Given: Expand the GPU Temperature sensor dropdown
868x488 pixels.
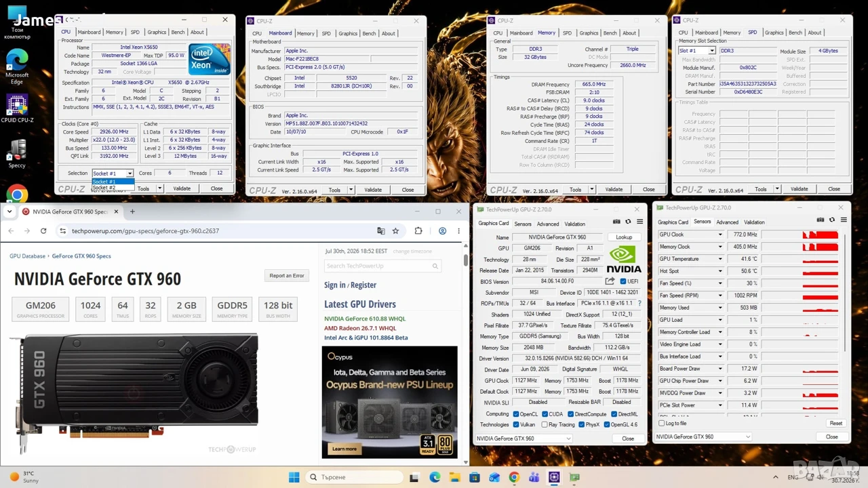Looking at the screenshot, I should click(x=720, y=259).
